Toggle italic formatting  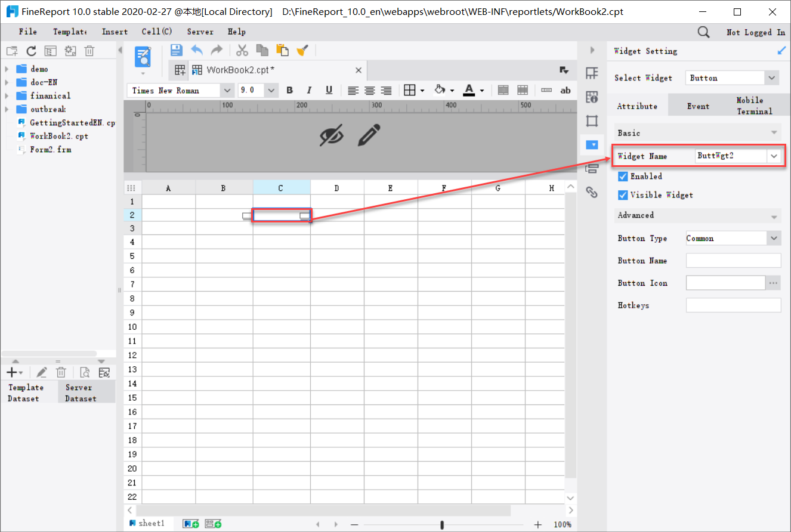click(309, 90)
